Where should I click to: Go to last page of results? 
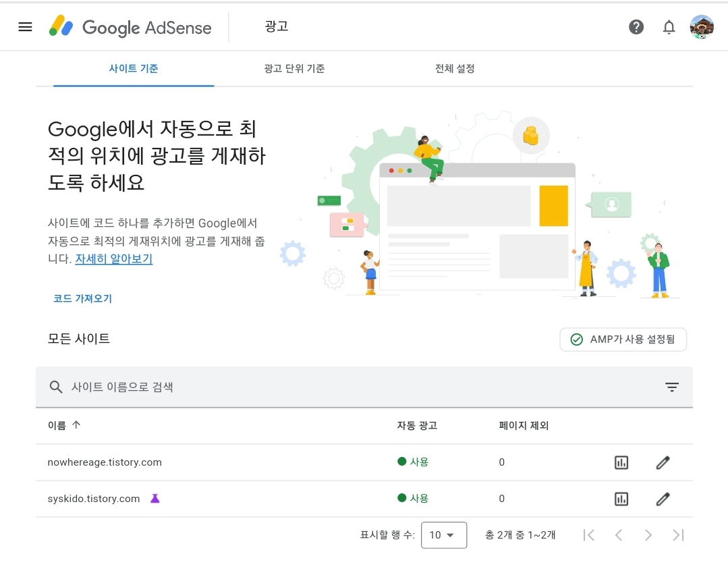click(x=678, y=535)
